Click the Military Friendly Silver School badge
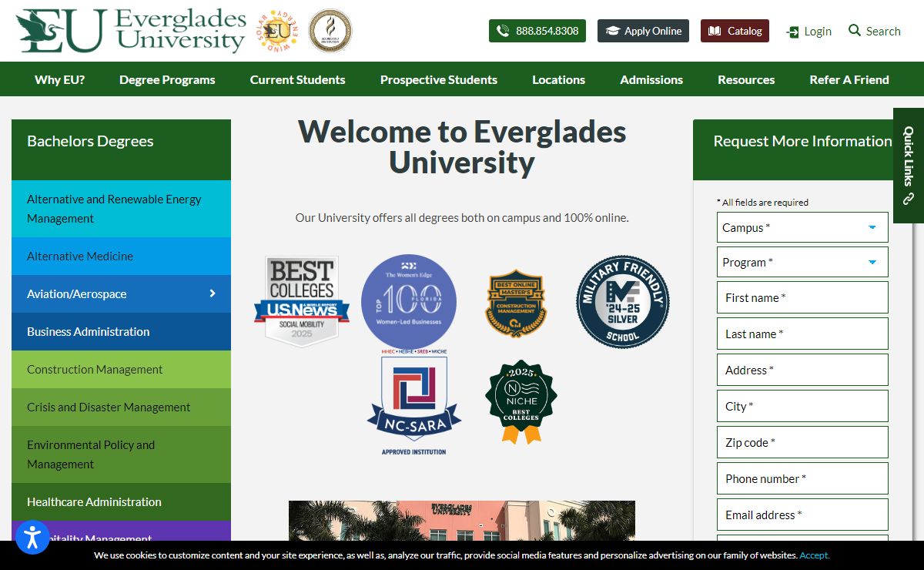The width and height of the screenshot is (924, 570). (x=623, y=302)
